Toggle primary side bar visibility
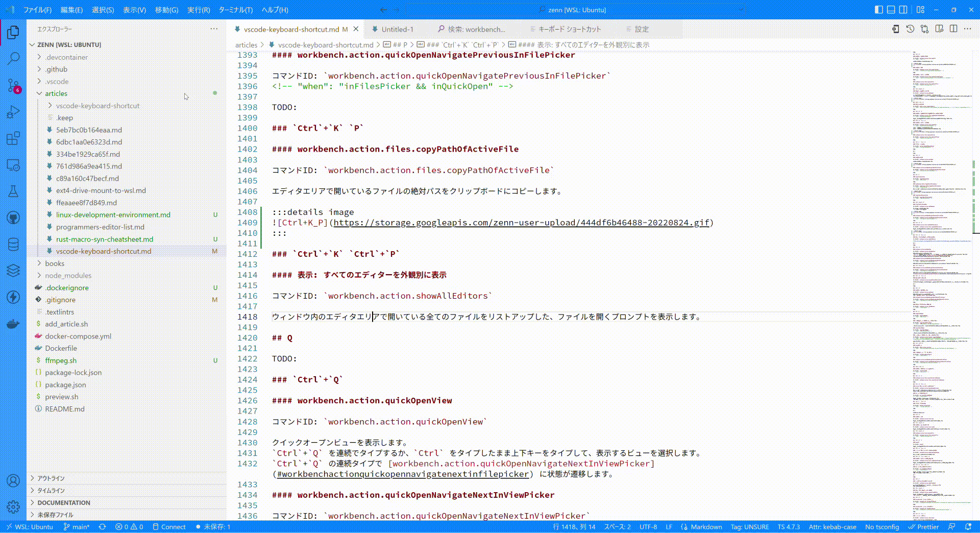Screen dimensions: 980x533 pos(878,10)
